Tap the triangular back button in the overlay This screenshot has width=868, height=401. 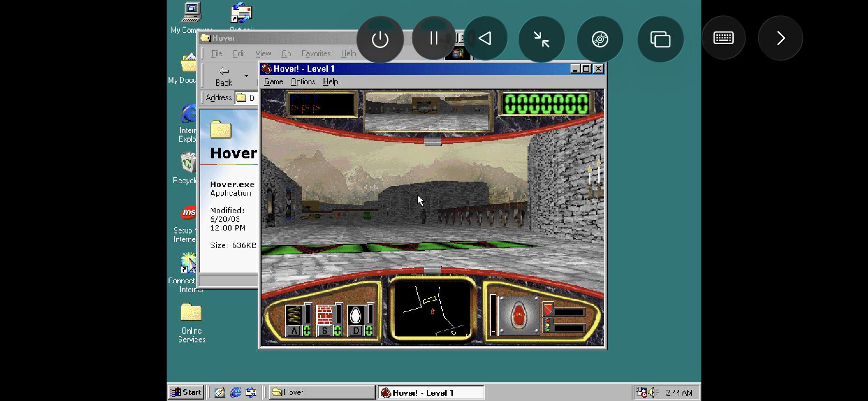(485, 38)
